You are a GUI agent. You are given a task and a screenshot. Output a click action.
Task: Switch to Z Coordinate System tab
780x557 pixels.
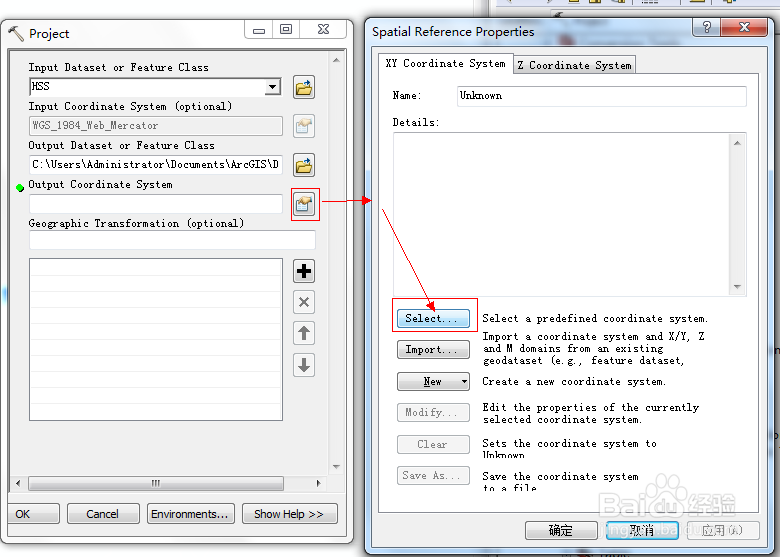(x=575, y=65)
